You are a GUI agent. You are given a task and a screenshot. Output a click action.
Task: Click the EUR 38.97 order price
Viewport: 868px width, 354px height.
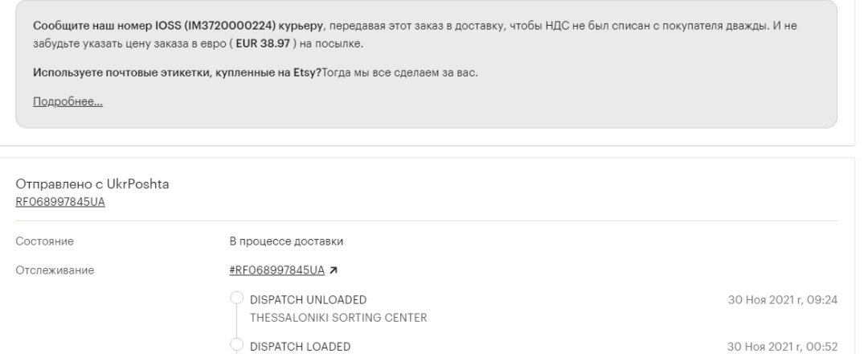pyautogui.click(x=263, y=43)
